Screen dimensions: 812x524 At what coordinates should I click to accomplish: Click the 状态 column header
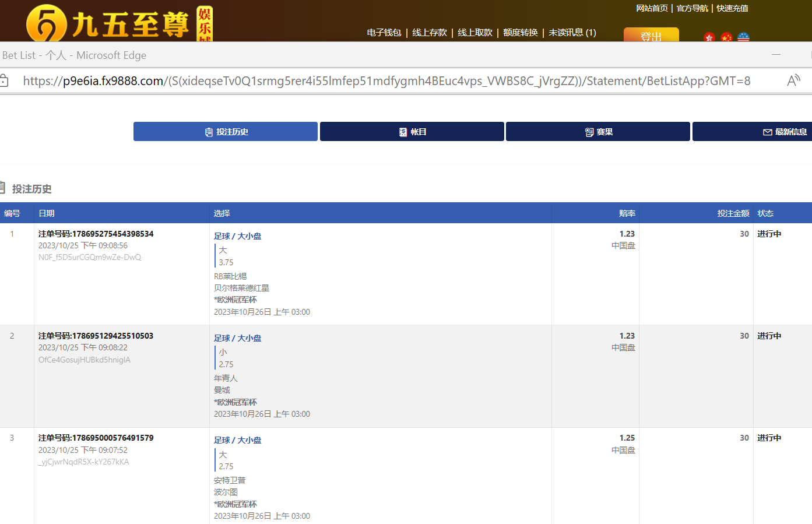[765, 213]
